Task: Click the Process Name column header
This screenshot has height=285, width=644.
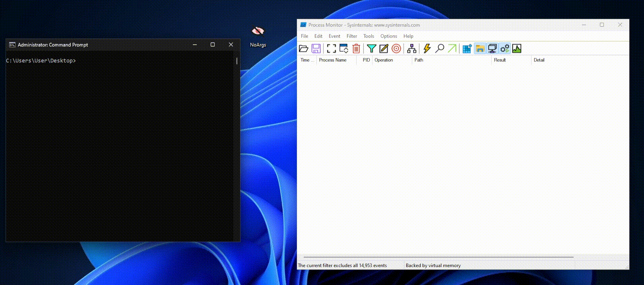Action: coord(336,60)
